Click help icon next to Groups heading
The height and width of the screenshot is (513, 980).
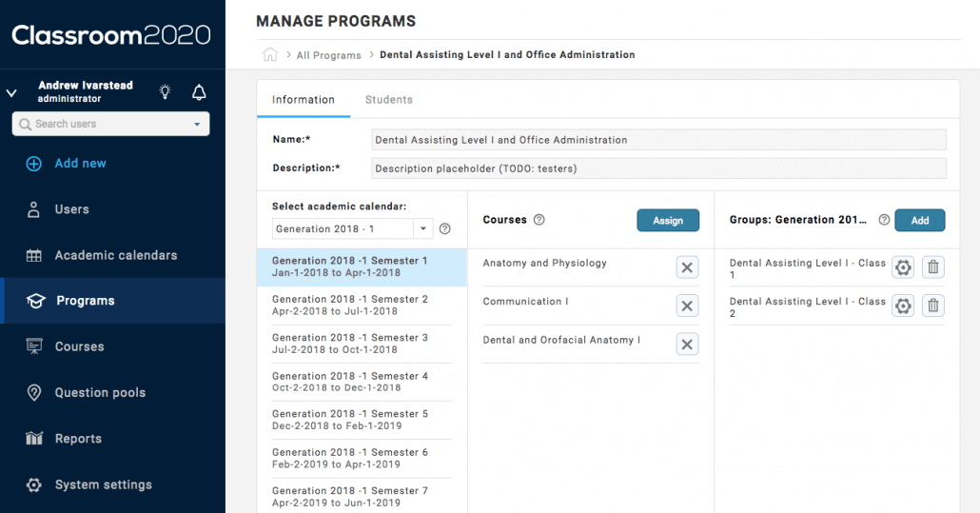pos(884,220)
